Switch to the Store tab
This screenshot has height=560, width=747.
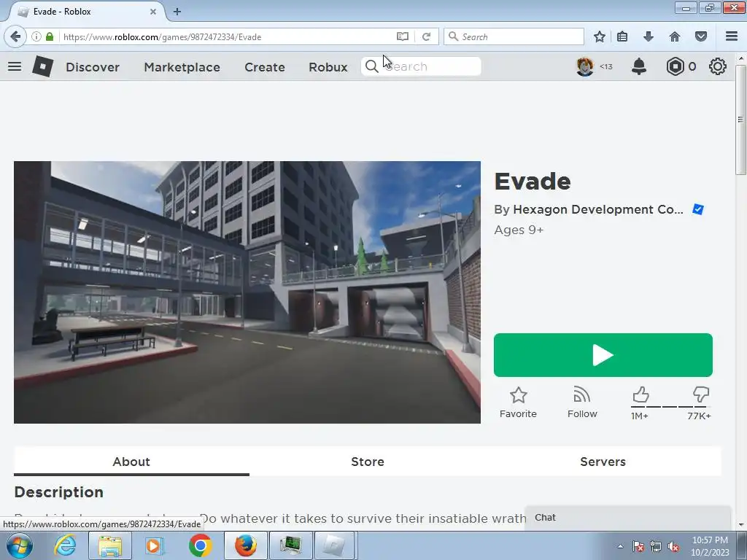tap(368, 462)
